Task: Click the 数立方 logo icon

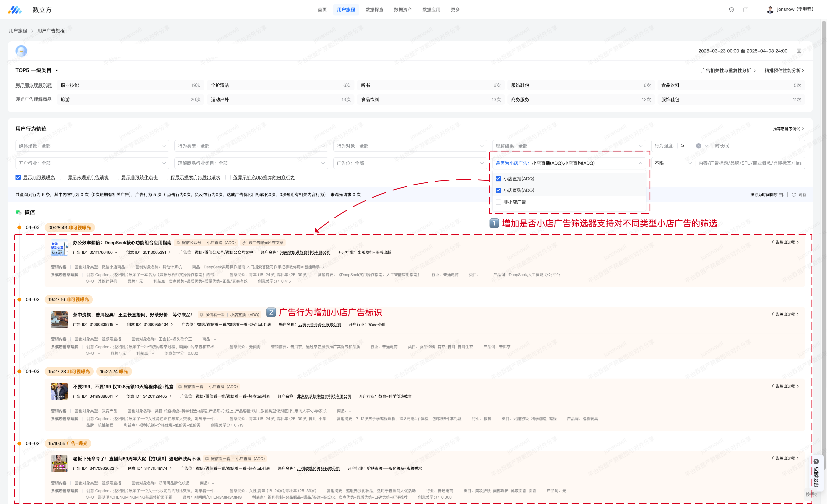Action: pyautogui.click(x=15, y=10)
